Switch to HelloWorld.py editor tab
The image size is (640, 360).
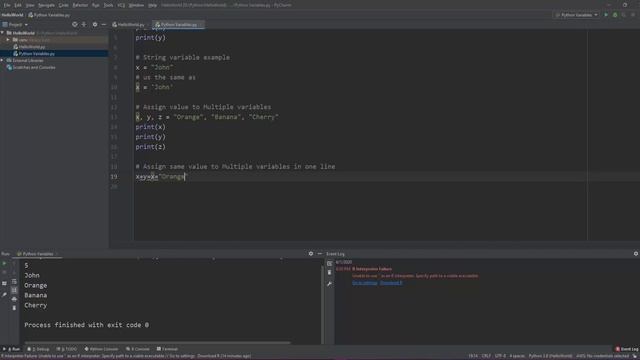point(130,24)
